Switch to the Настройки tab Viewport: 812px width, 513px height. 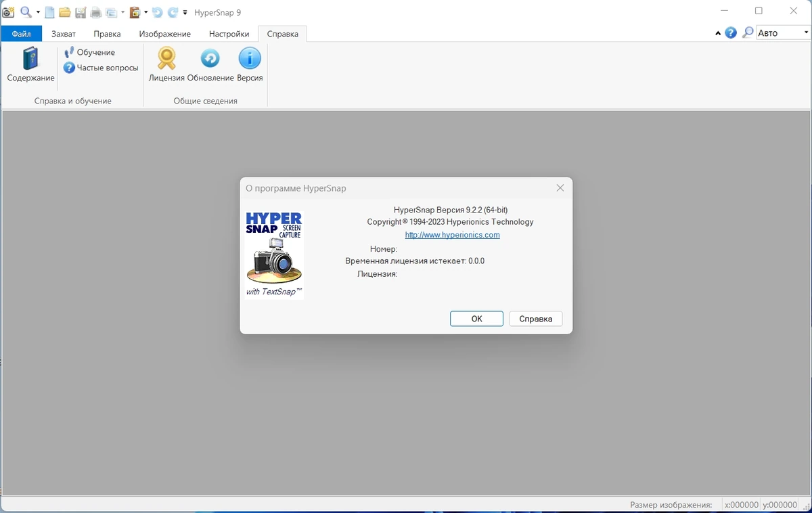point(229,34)
